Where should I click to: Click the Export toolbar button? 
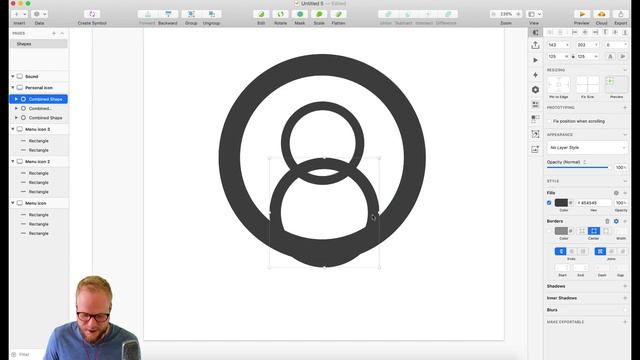[621, 14]
